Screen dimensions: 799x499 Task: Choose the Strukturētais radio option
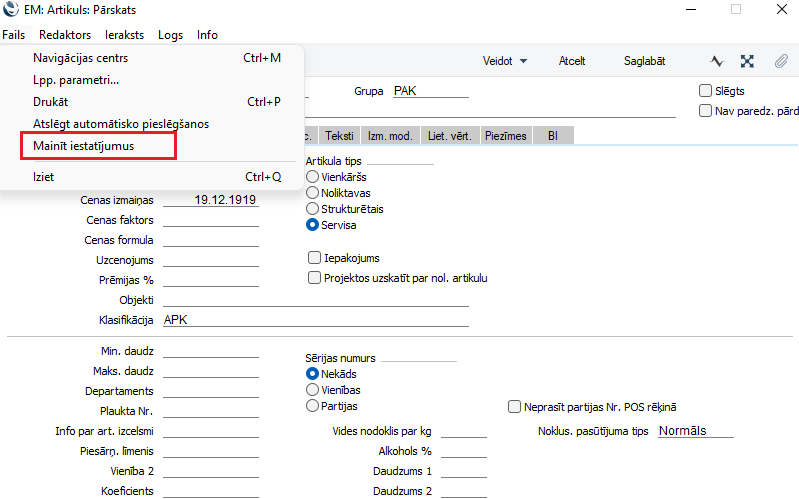tap(313, 209)
